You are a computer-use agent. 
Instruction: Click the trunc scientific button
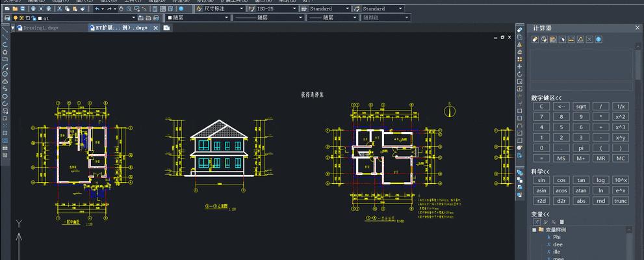pos(621,201)
